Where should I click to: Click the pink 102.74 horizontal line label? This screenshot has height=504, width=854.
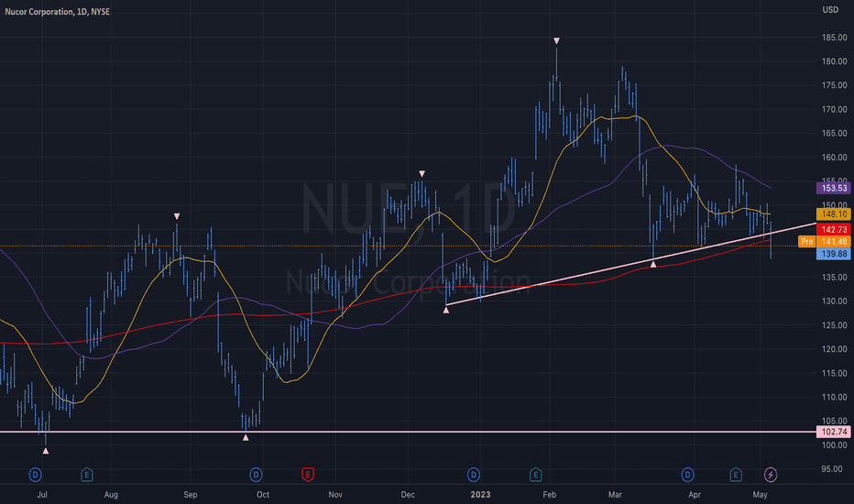click(x=833, y=433)
